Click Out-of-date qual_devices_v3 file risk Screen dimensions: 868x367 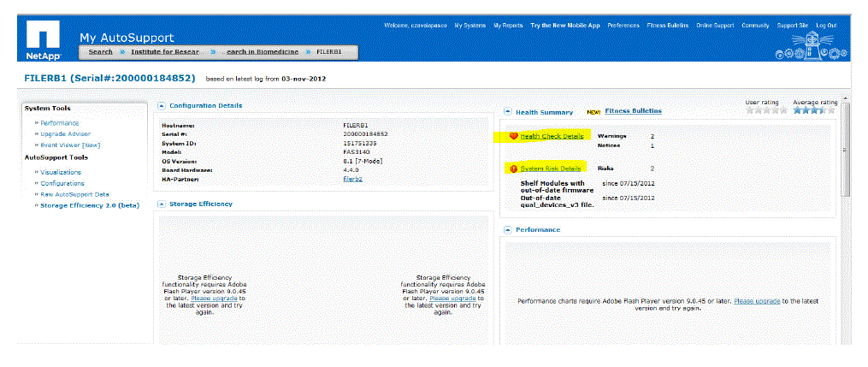pyautogui.click(x=558, y=201)
